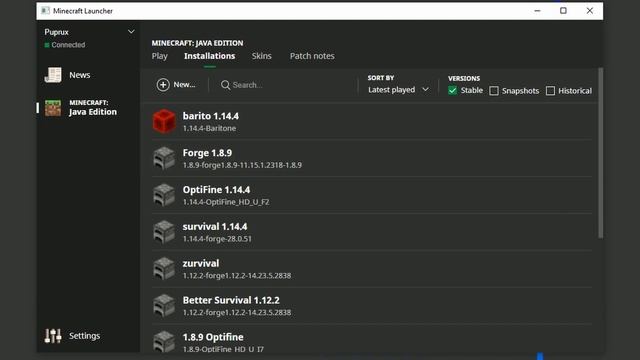Select the 1.8.9 Optifine installation name
Screen dimensions: 640x360
(213, 337)
